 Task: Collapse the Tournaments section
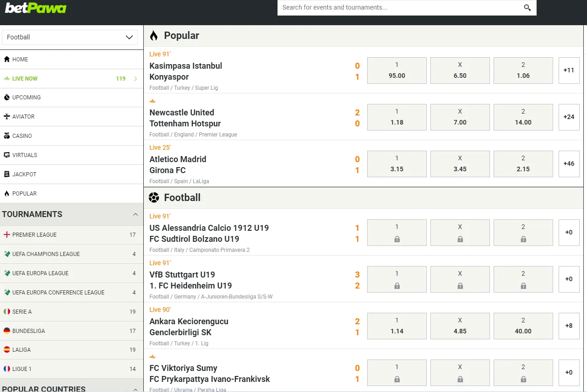click(135, 214)
